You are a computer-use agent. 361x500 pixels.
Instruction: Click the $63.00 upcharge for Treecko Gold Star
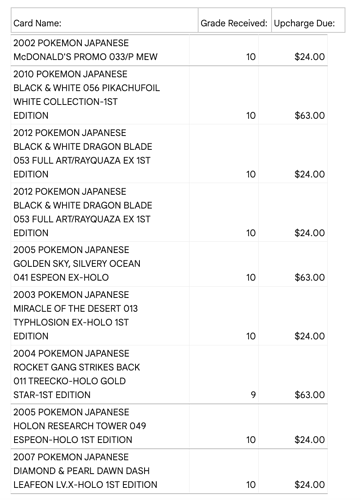[x=310, y=395]
